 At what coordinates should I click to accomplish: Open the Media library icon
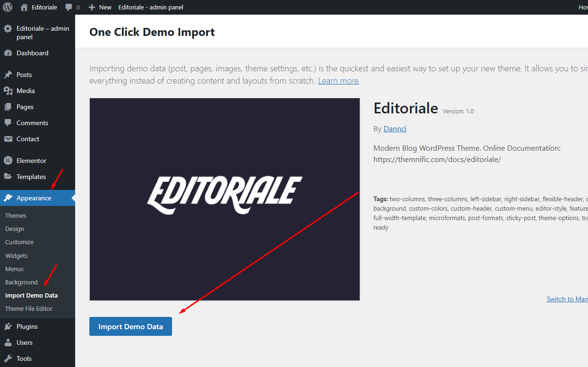tap(8, 91)
